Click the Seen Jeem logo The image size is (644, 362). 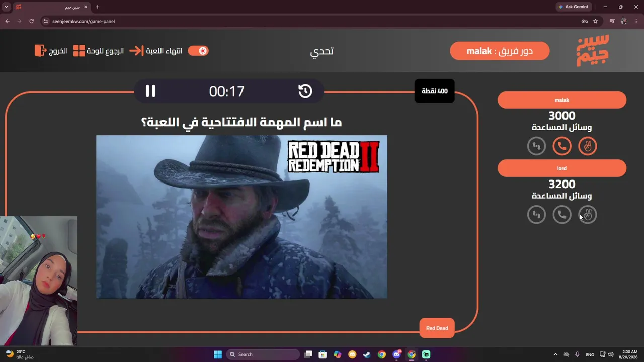[x=593, y=50]
